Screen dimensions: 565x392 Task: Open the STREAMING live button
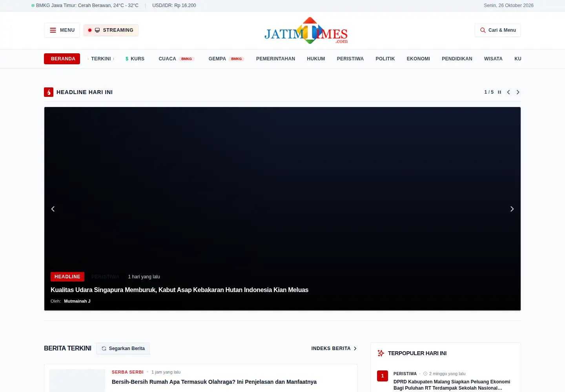[111, 30]
